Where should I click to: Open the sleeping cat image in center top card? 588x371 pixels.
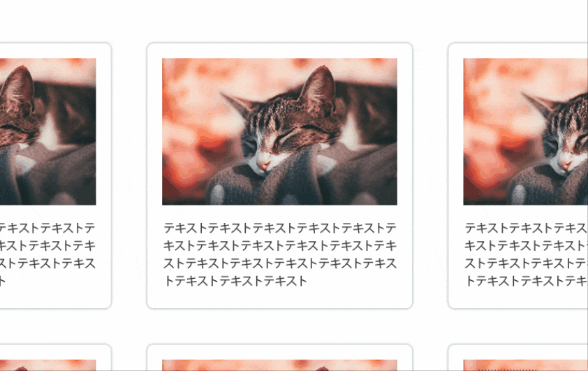point(279,131)
